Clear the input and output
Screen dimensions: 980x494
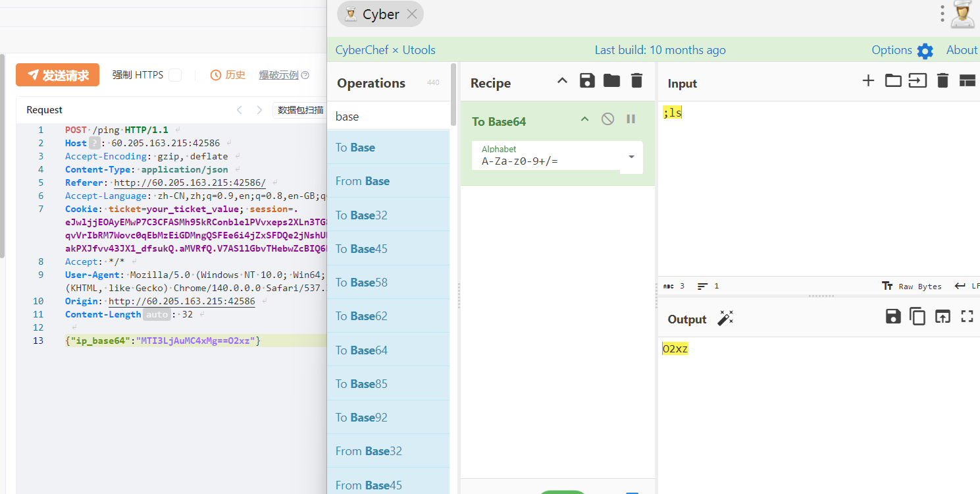coord(942,81)
